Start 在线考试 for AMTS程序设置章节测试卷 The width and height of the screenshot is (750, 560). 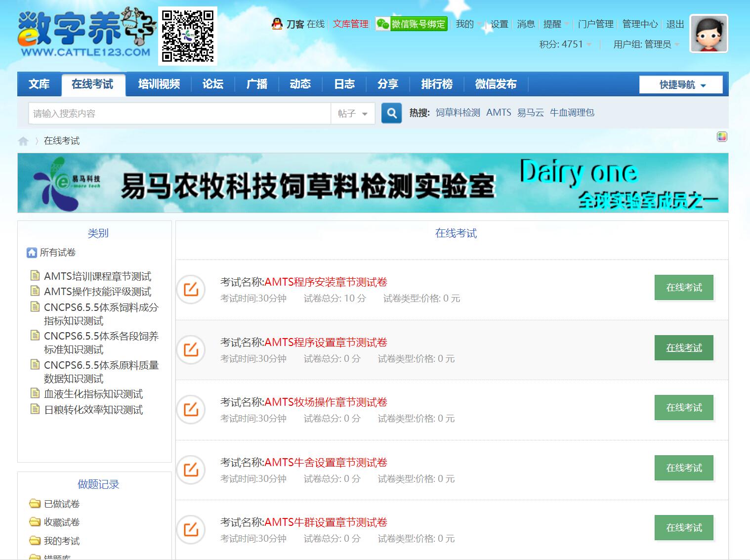[684, 347]
